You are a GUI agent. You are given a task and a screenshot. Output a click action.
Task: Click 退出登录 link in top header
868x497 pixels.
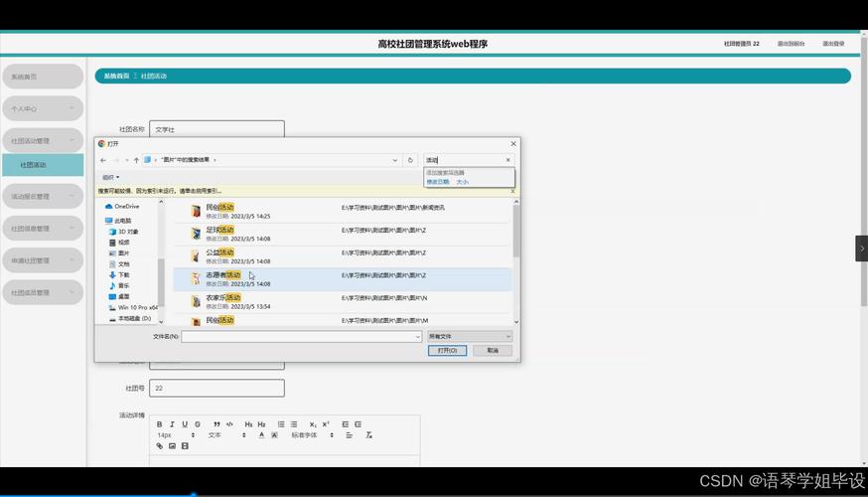pyautogui.click(x=833, y=44)
